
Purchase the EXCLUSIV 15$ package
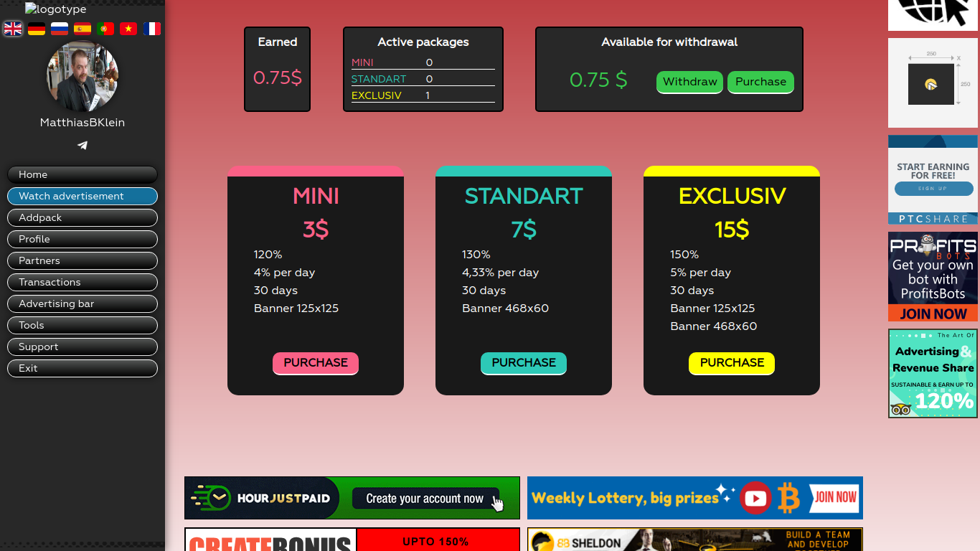[732, 363]
